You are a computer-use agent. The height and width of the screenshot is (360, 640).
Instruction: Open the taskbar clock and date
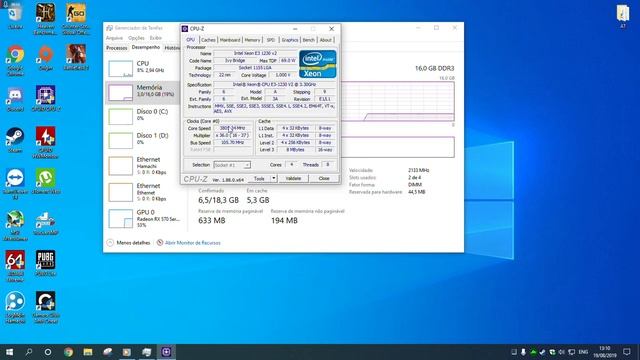click(605, 352)
